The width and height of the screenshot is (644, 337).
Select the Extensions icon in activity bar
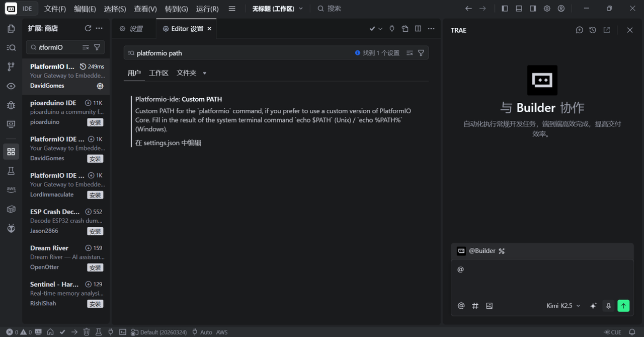tap(11, 152)
